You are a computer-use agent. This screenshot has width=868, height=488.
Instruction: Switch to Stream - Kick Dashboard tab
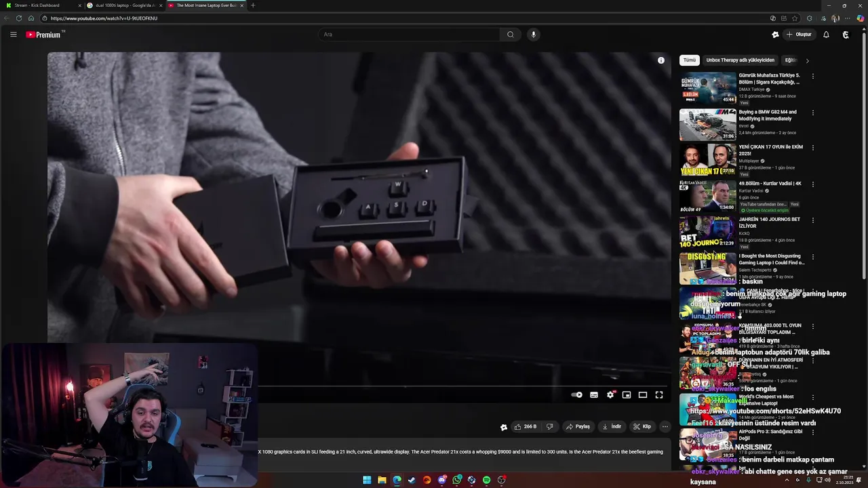[x=42, y=5]
